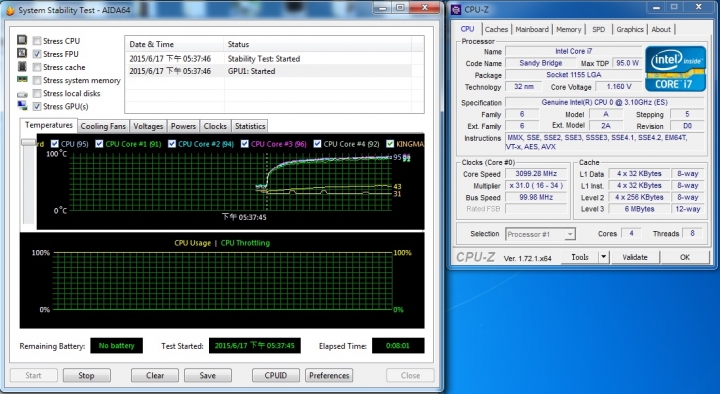Switch to the Cooling Fans tab

[x=103, y=126]
